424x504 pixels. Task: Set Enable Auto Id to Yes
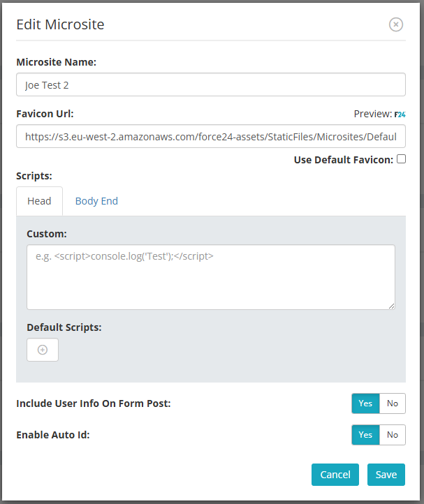pos(365,435)
